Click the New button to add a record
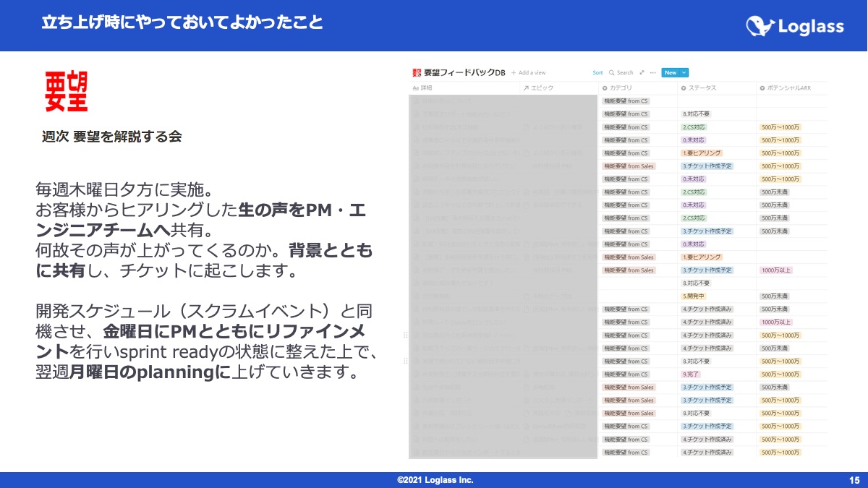This screenshot has height=488, width=868. [670, 73]
